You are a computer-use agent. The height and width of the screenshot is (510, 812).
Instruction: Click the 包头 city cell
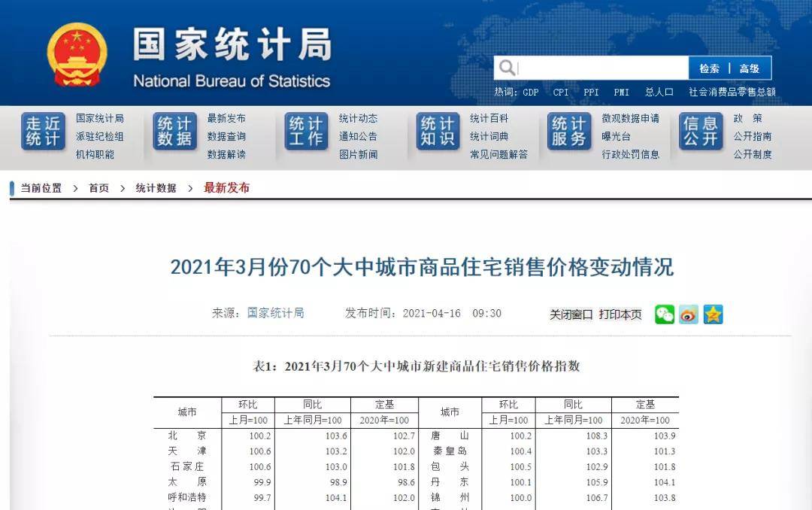(x=450, y=466)
